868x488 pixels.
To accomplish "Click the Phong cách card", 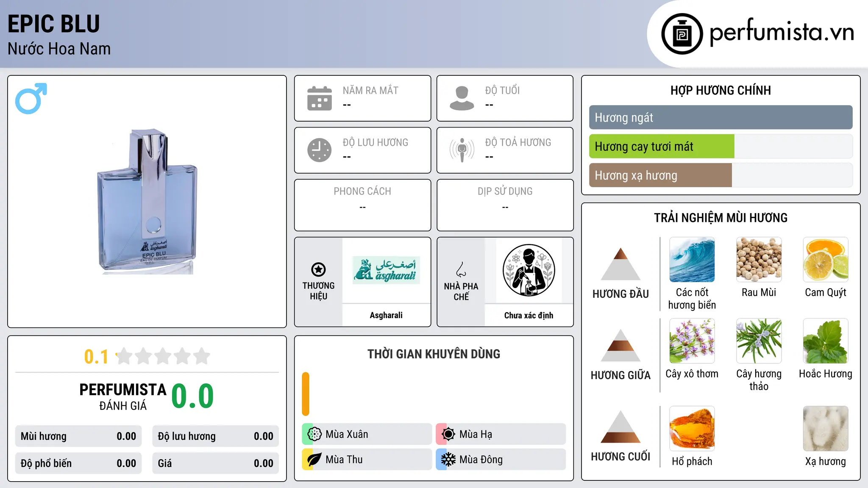I will coord(362,205).
